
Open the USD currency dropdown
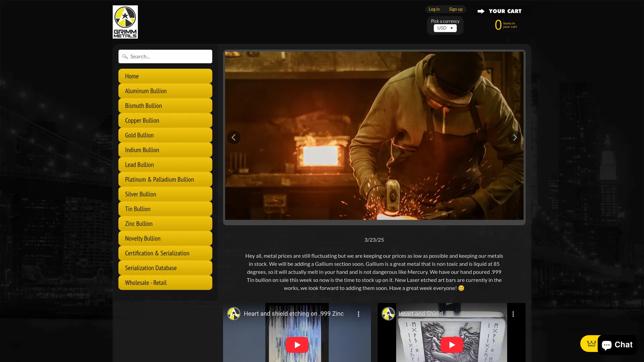coord(445,28)
